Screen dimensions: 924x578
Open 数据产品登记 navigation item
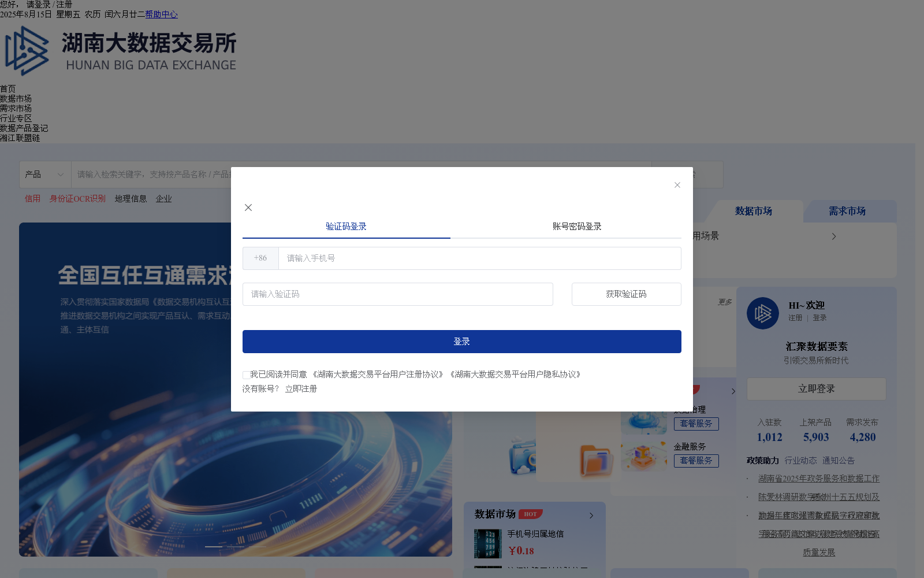pyautogui.click(x=24, y=128)
